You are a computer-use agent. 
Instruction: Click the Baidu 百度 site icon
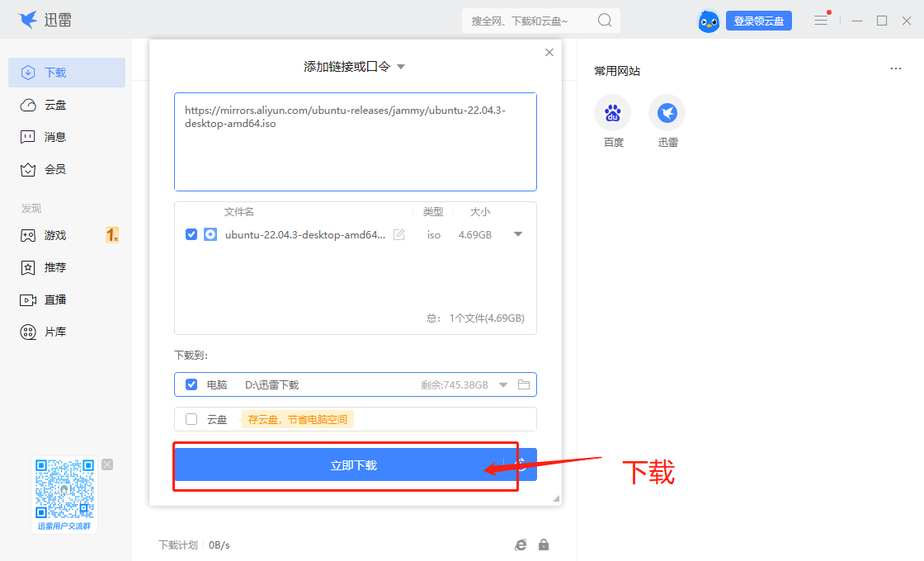tap(613, 113)
